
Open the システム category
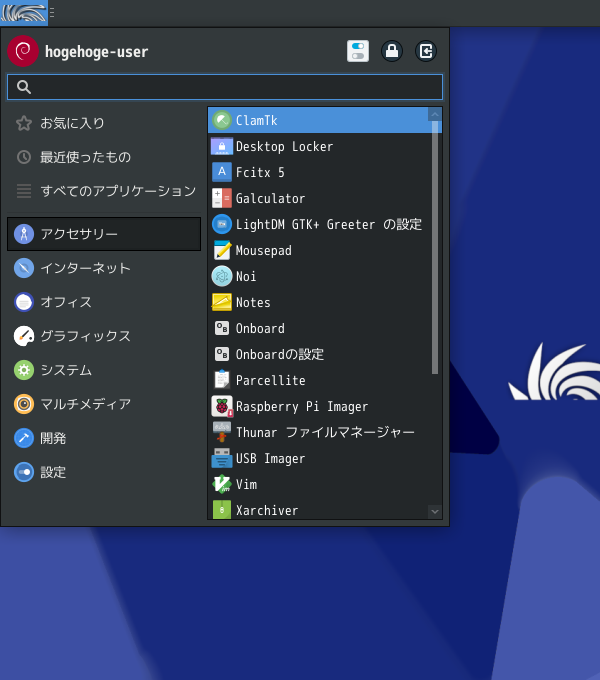(104, 370)
